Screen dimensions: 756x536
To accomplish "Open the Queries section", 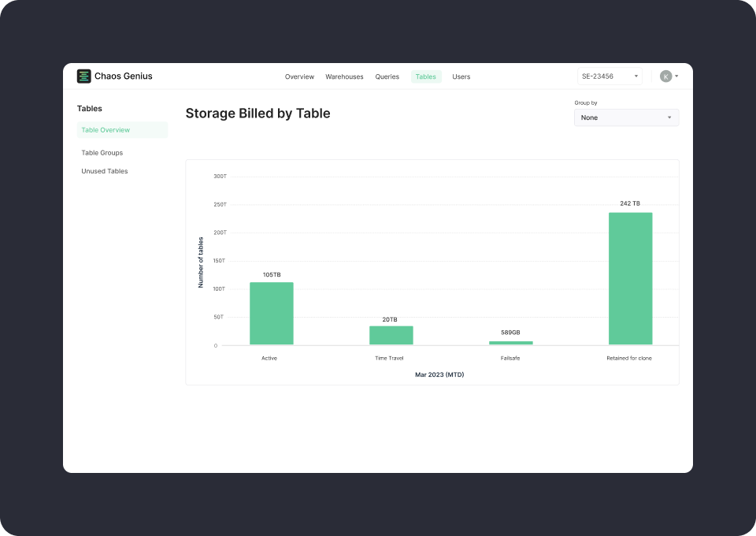I will point(387,76).
